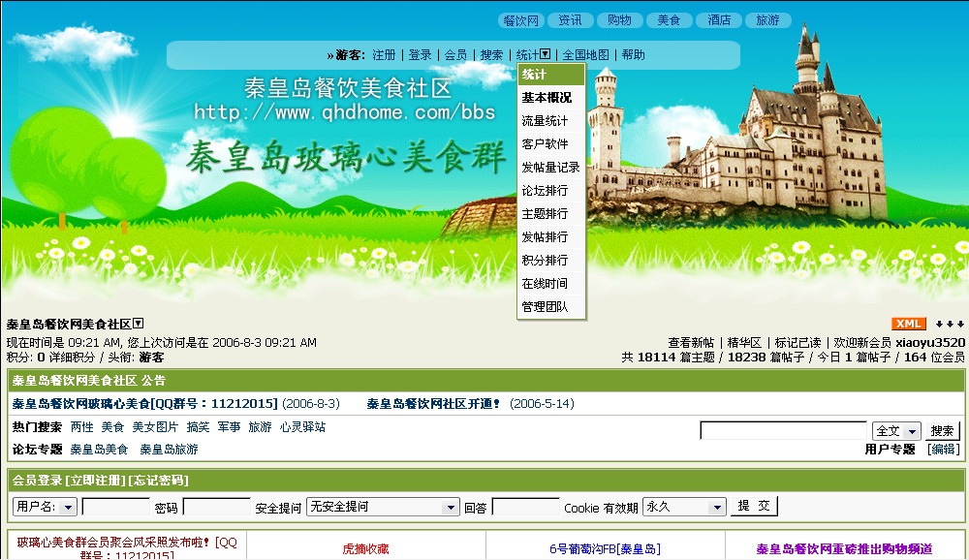
Task: Open announcement 秦皇岛餐饮网玻璃心美食[QQ群号：11212015]
Action: click(x=144, y=404)
